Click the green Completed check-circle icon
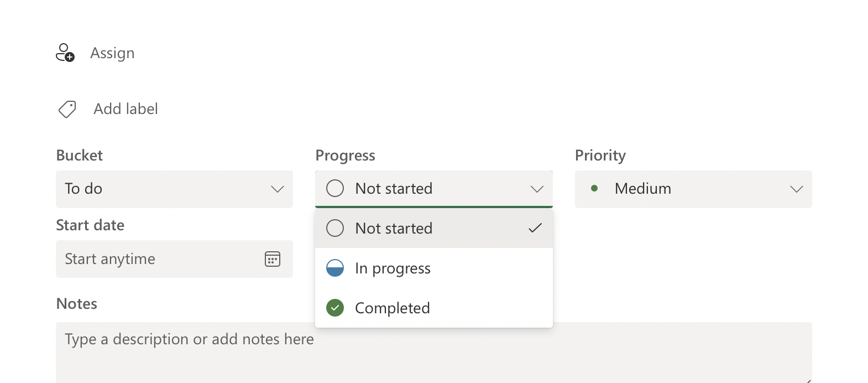Screen dimensions: 868x383 [335, 308]
